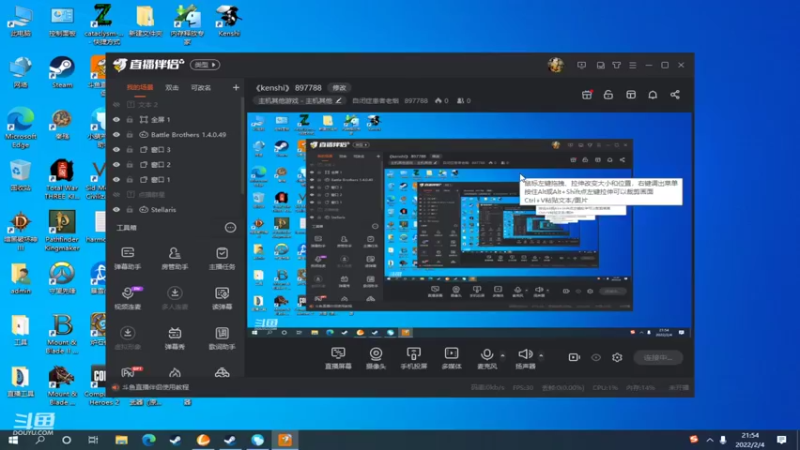The image size is (800, 450).
Task: Click the 修改 button next to room title
Action: coord(339,88)
